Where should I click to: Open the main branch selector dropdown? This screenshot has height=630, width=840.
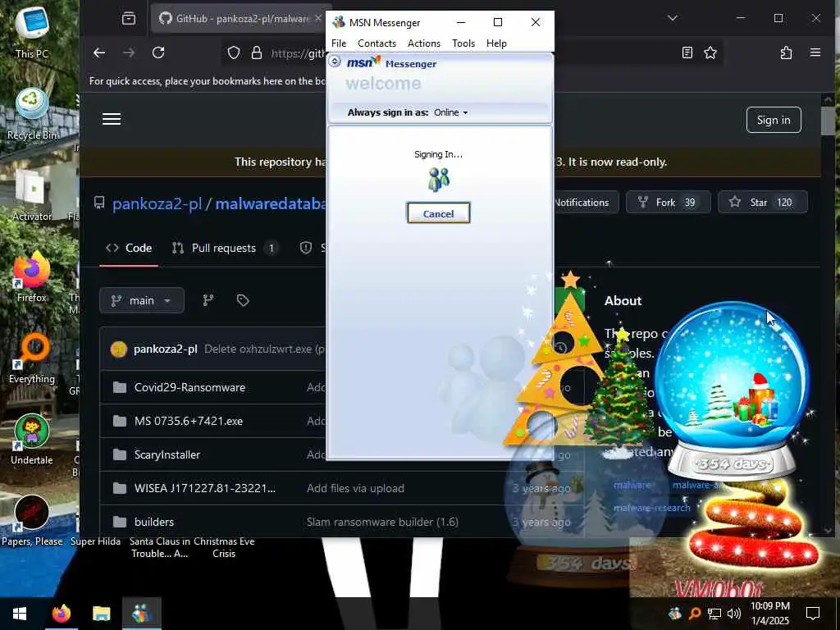coord(141,300)
